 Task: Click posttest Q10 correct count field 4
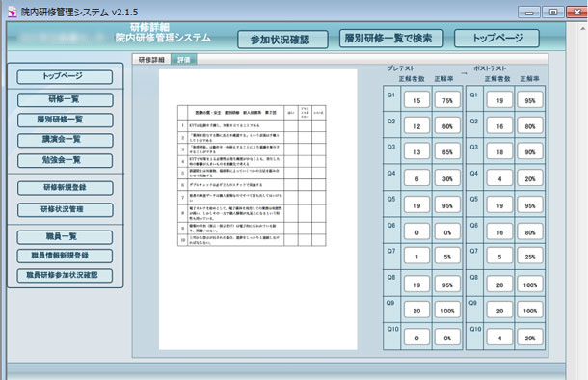(499, 338)
